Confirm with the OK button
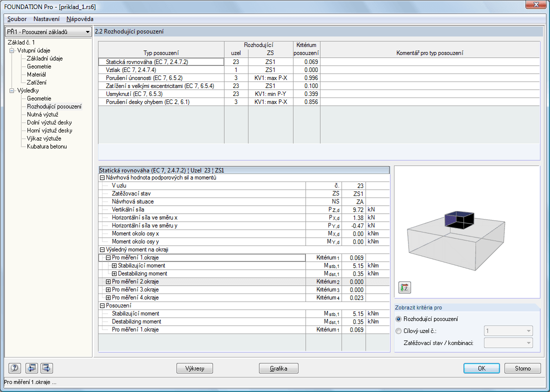Image resolution: width=550 pixels, height=392 pixels. click(x=481, y=368)
